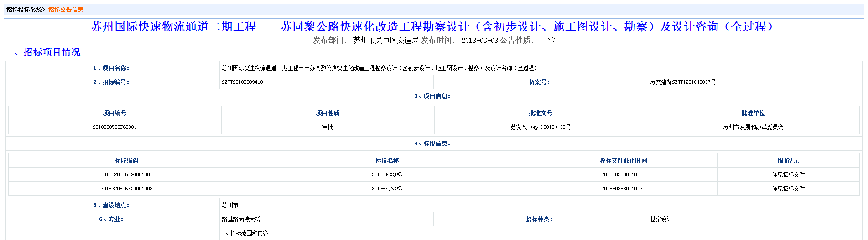Select the 审批 project nature cell
The image size is (868, 240).
327,127
